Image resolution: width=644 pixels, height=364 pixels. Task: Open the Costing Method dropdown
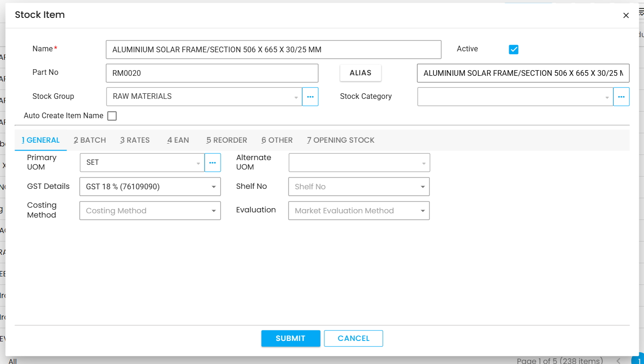[150, 210]
